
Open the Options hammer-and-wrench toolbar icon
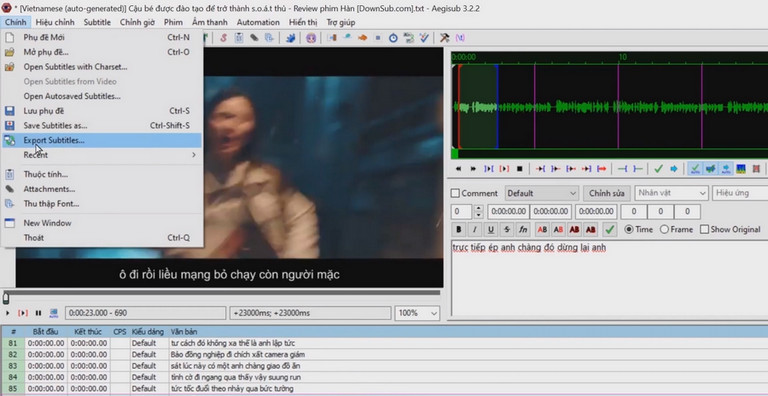click(444, 38)
